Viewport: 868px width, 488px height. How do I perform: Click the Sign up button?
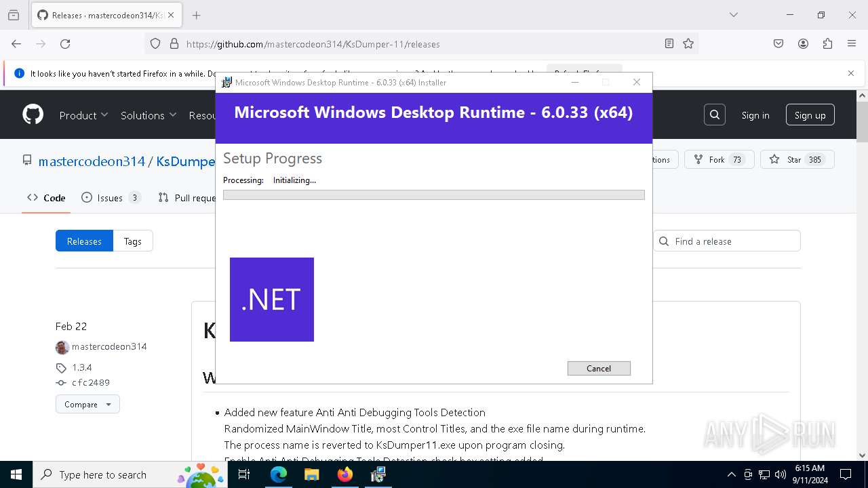tap(810, 115)
